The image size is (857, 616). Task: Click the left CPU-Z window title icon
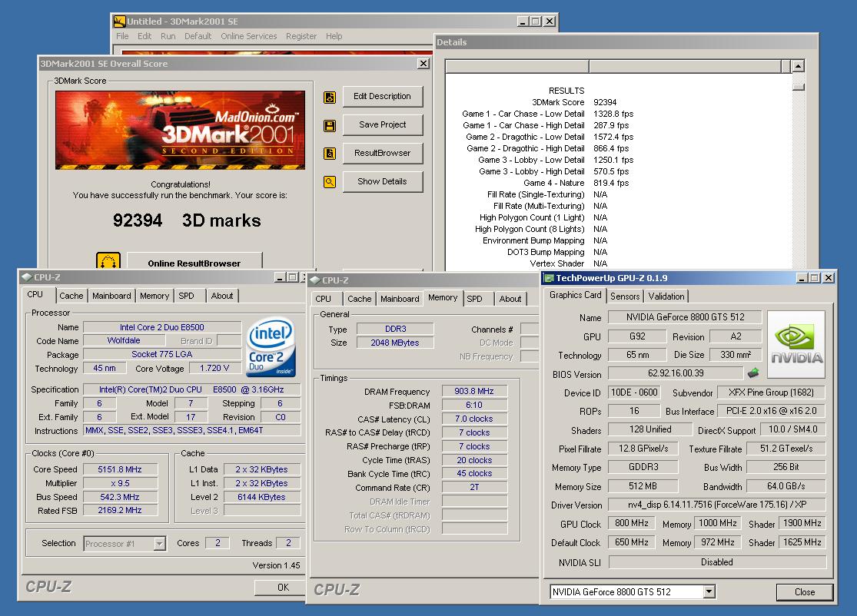pos(27,277)
